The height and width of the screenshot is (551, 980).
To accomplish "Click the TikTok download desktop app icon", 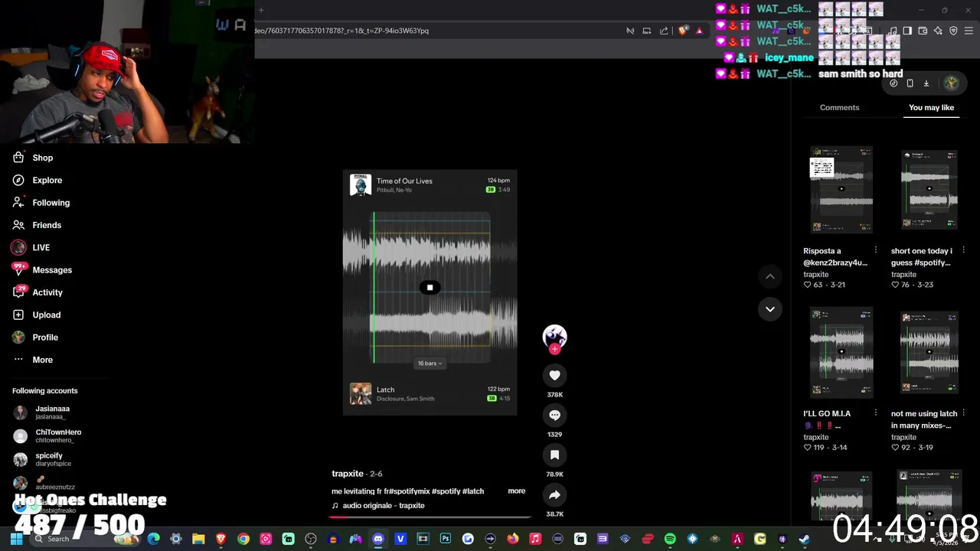I will click(926, 83).
